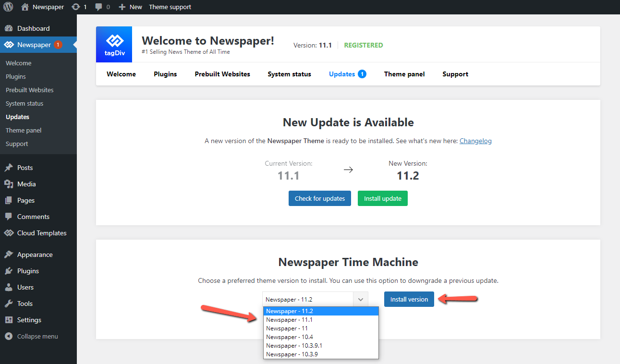The width and height of the screenshot is (620, 364).
Task: Open Welcome in sidebar submenu
Action: 18,63
